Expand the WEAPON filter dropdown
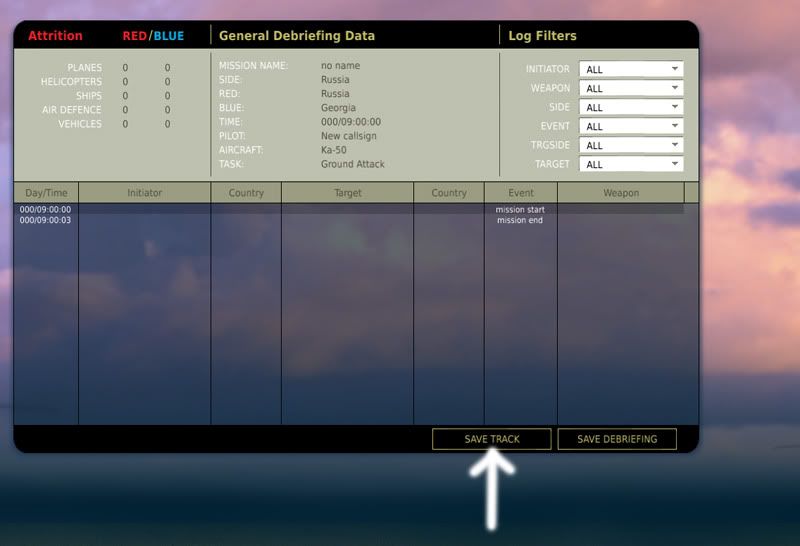Image resolution: width=800 pixels, height=546 pixels. (x=631, y=88)
